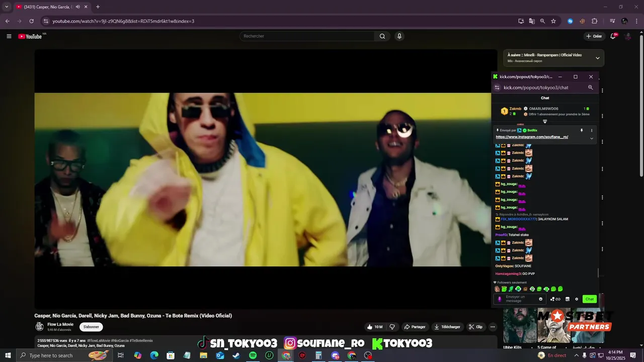
Task: Click Hamzagaming3 username in chat
Action: [x=508, y=274]
